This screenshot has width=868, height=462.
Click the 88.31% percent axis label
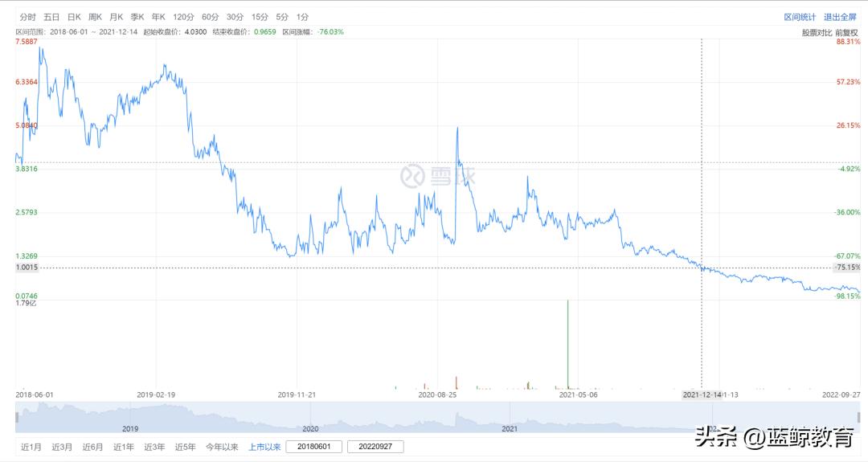point(848,42)
